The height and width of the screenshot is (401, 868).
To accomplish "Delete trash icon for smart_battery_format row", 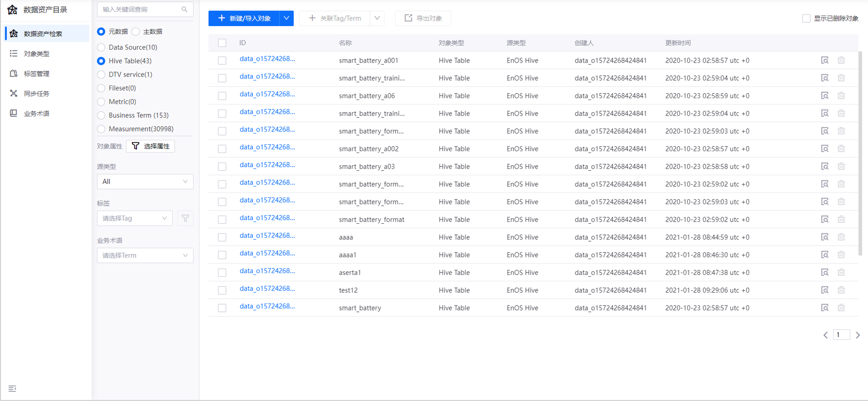I will point(841,219).
